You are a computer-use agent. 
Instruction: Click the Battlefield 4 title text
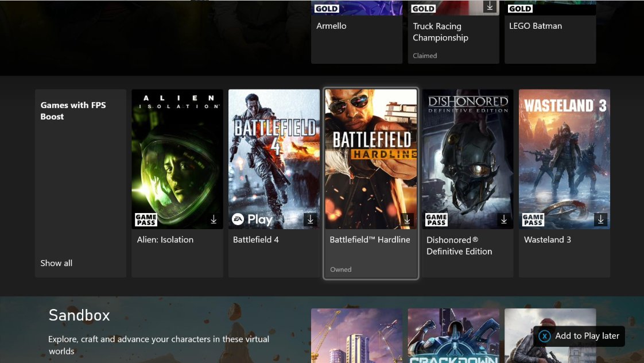(x=256, y=240)
